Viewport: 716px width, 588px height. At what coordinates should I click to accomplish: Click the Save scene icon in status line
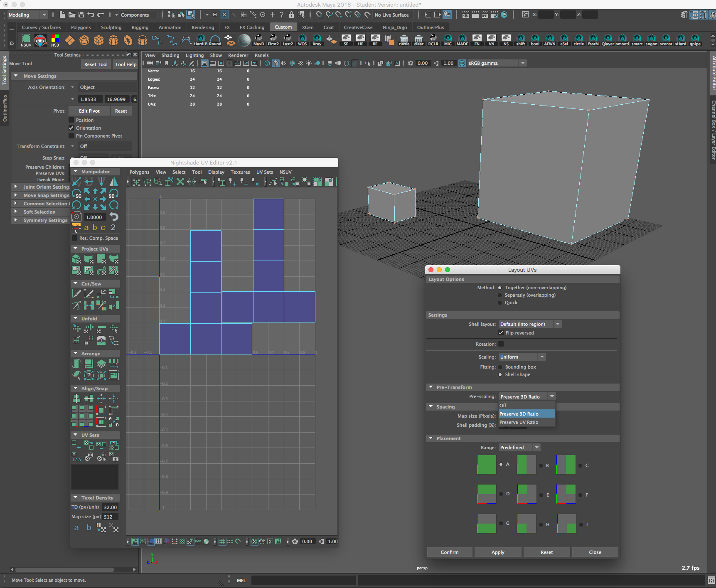coord(81,15)
